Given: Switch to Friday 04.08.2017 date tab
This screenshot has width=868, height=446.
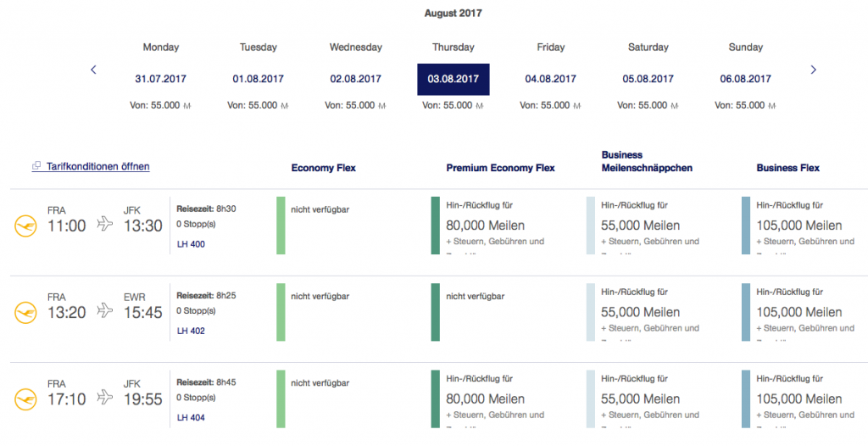Looking at the screenshot, I should point(550,79).
